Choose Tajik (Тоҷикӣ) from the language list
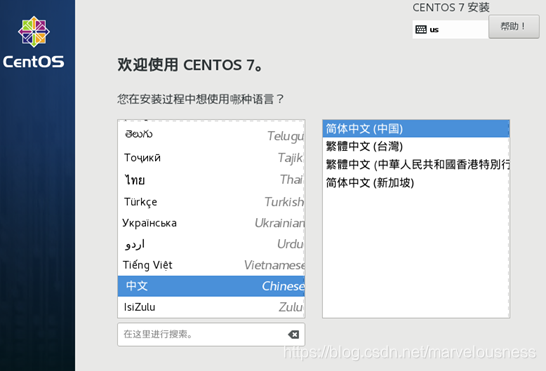The height and width of the screenshot is (371, 546). pos(211,158)
